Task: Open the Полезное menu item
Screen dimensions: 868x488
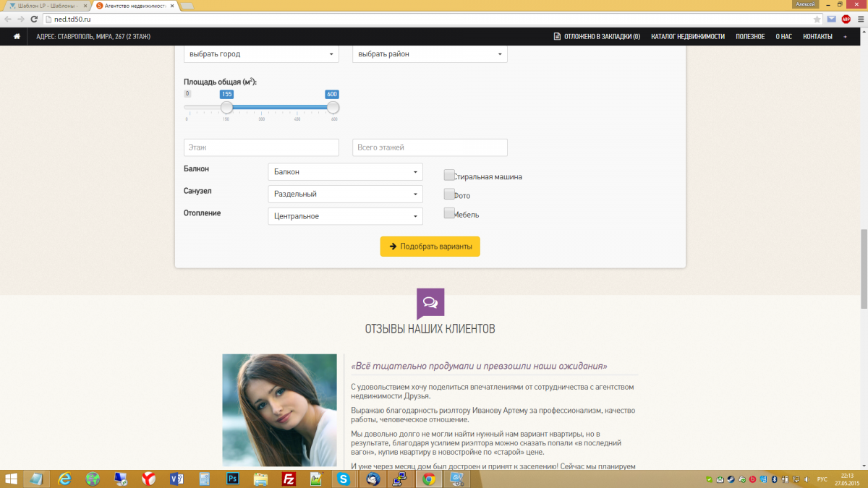Action: tap(750, 36)
